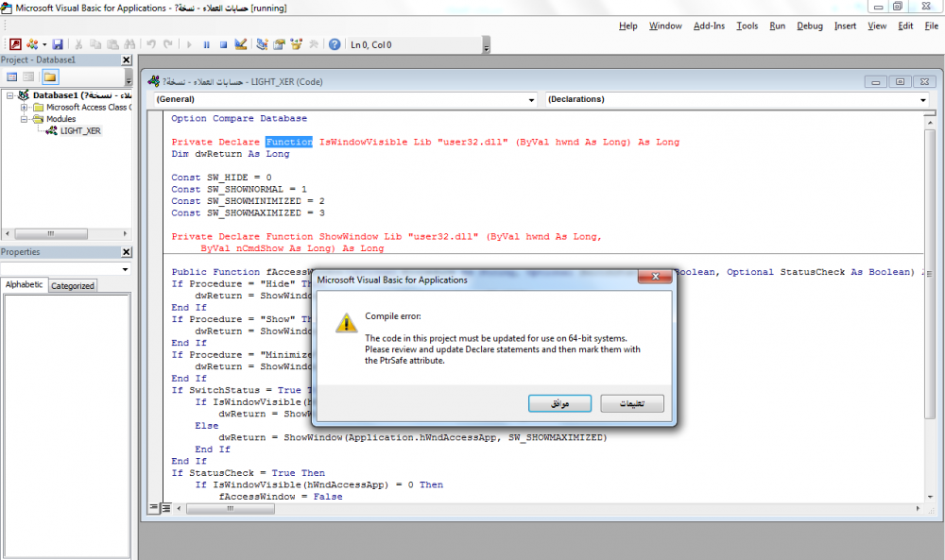The height and width of the screenshot is (560, 945).
Task: Switch to the Categorized tab
Action: 73,286
